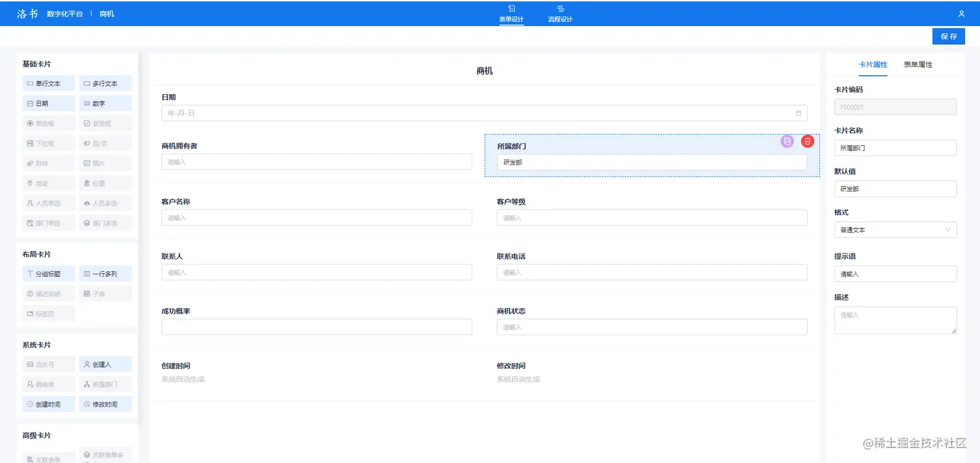Choose the 是/否 card
980x463 pixels.
pos(106,143)
